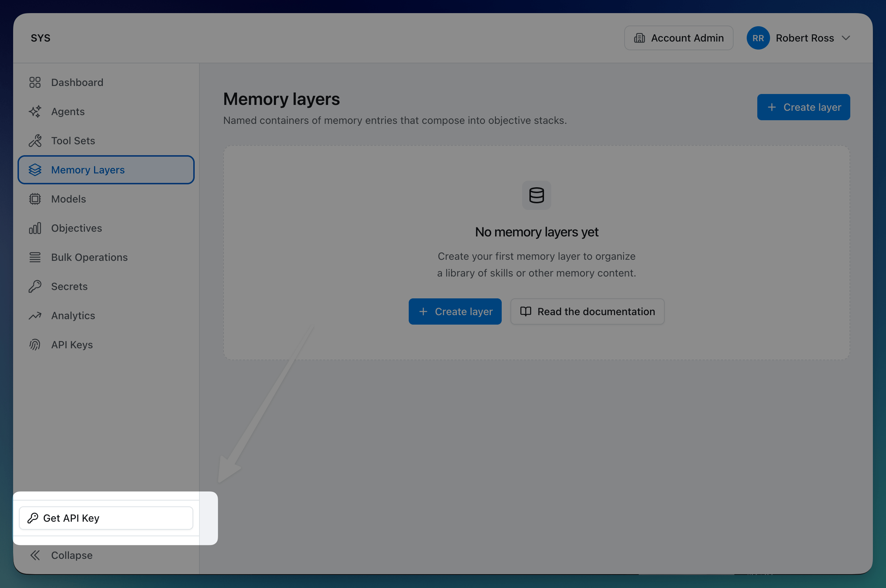Click the SYS logo text

tap(40, 38)
